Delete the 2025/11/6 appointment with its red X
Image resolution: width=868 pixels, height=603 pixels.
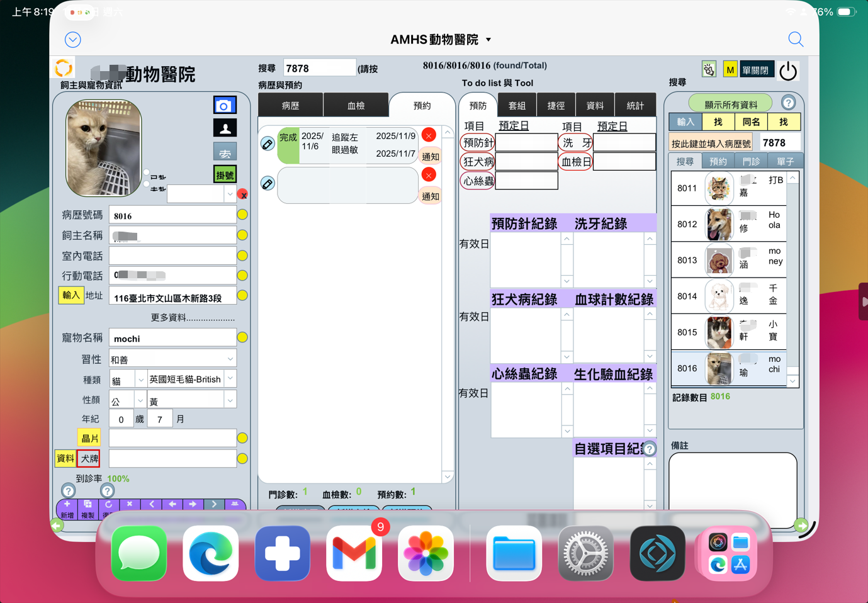pos(429,135)
